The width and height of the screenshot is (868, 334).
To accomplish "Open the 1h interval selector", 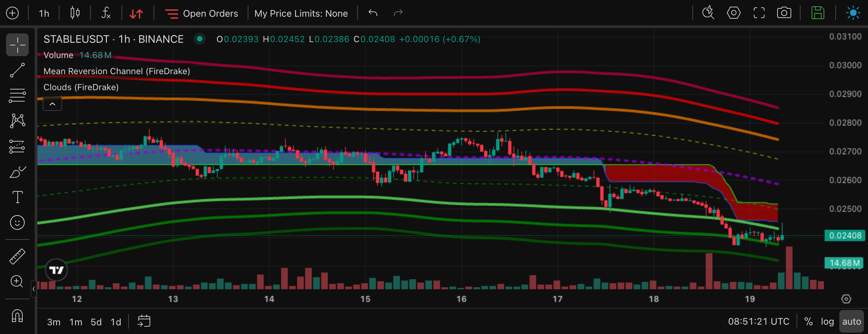I will tap(44, 13).
